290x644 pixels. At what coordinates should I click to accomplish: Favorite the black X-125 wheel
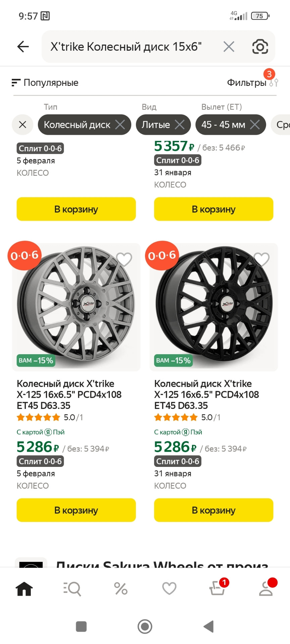[x=261, y=259]
